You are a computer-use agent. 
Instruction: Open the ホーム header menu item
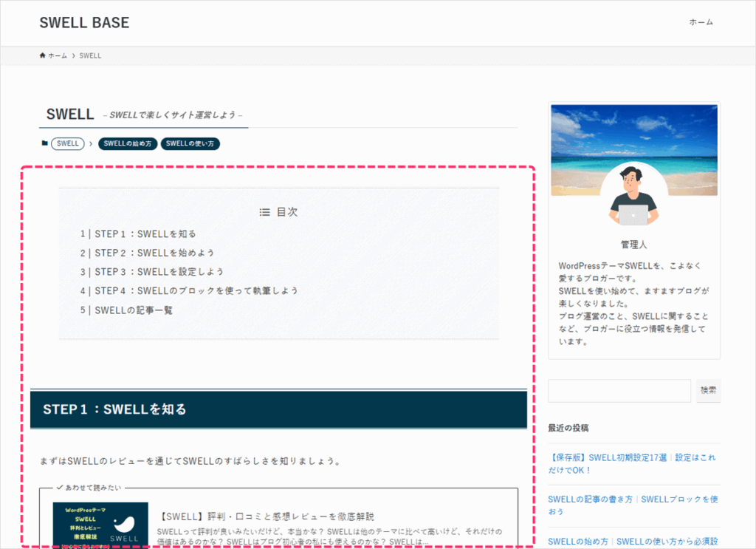(x=701, y=22)
